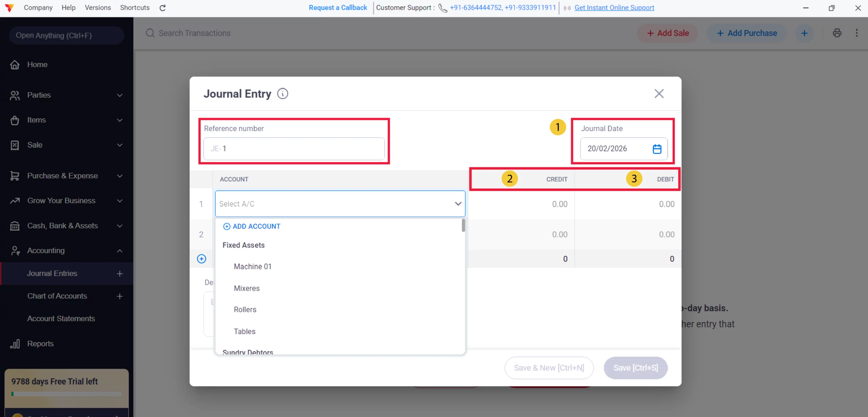The image size is (868, 417).
Task: Open the Get Instant Online Support link
Action: (614, 7)
